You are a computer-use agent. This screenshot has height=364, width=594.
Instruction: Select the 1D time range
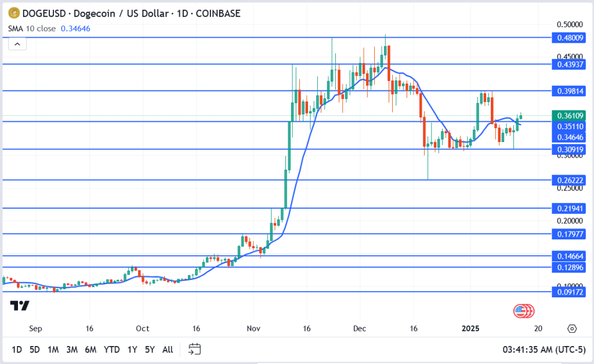(x=17, y=350)
